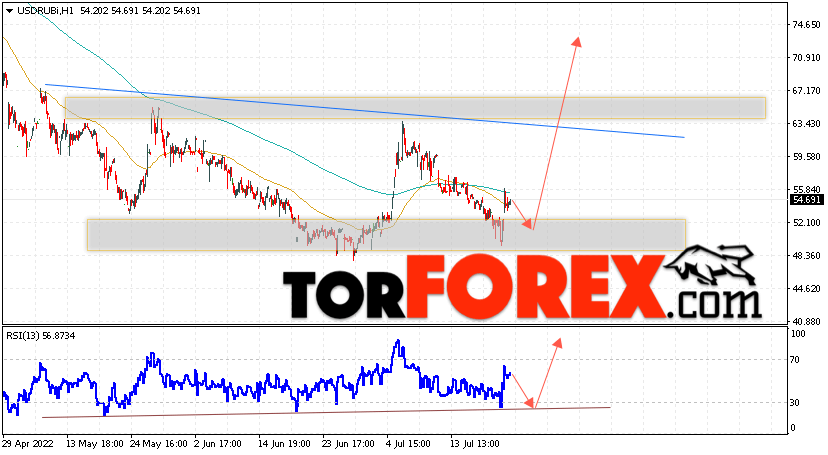Select the current price label 54.691
Viewport: 828px width, 455px height.
pos(806,200)
